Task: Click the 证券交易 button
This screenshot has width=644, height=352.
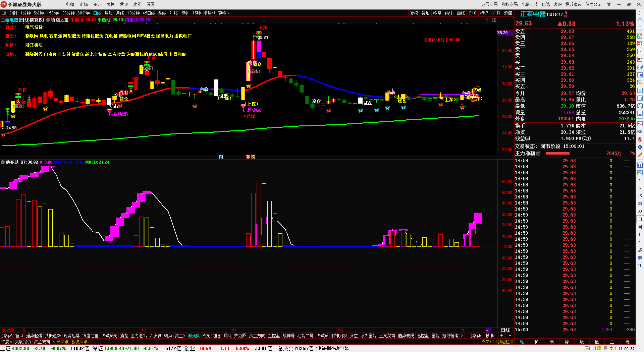Action: click(x=490, y=4)
